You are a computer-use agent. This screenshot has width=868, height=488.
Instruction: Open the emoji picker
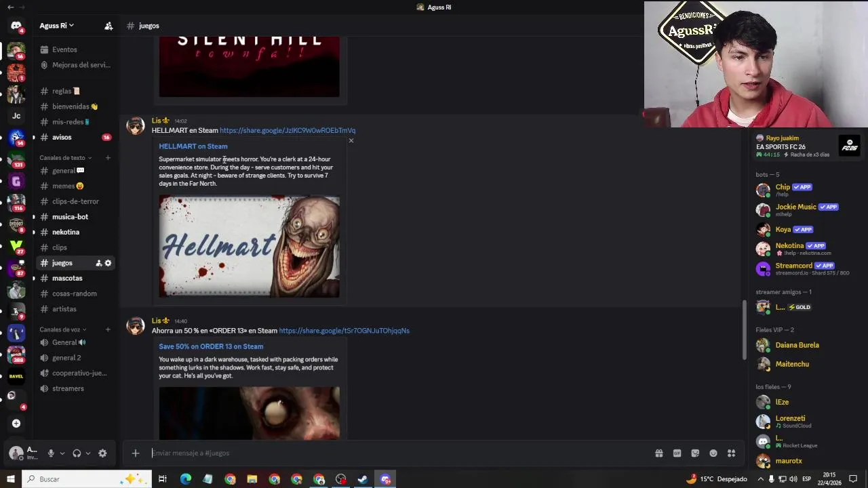(x=713, y=453)
